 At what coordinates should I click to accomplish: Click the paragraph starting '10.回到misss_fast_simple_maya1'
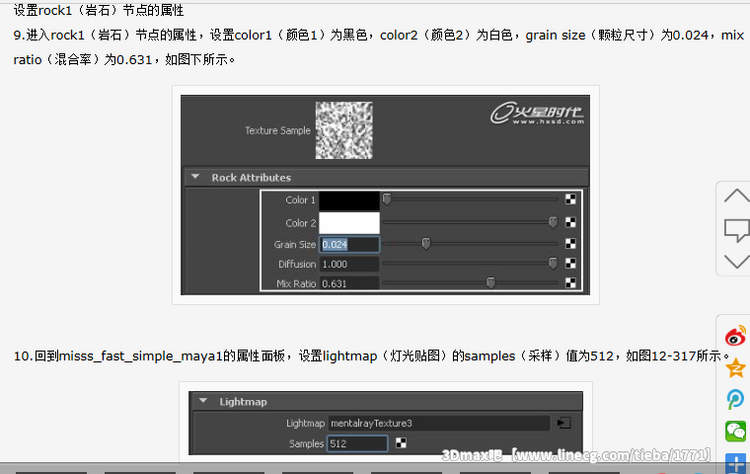371,356
